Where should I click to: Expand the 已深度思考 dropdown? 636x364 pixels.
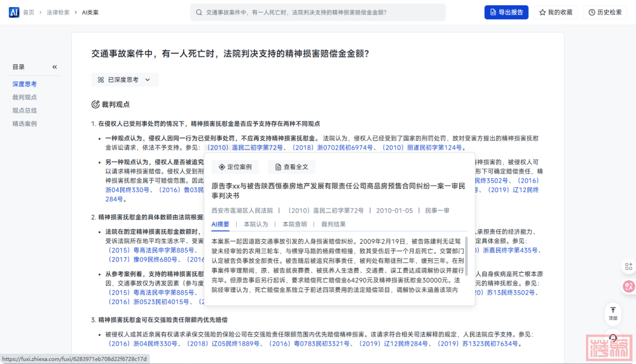[x=125, y=80]
